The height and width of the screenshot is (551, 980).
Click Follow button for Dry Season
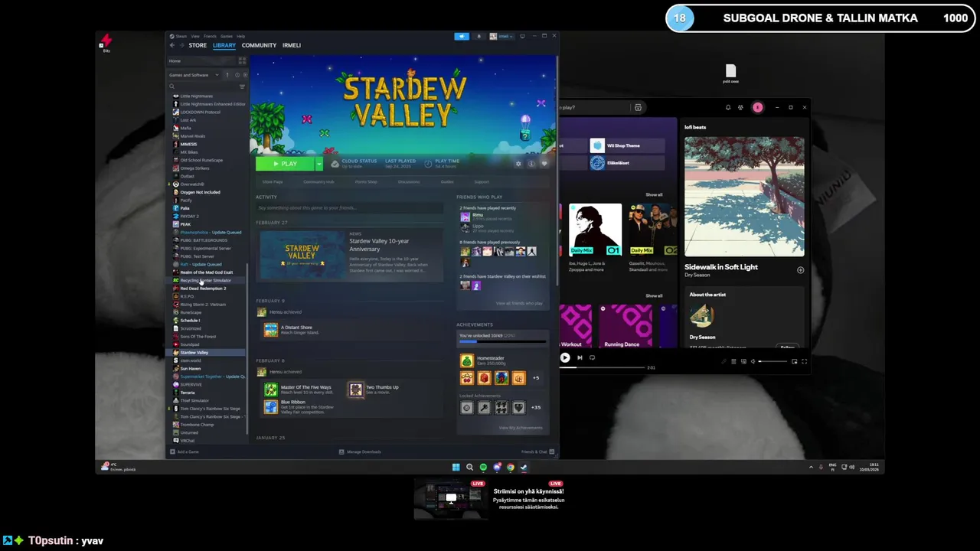click(788, 347)
